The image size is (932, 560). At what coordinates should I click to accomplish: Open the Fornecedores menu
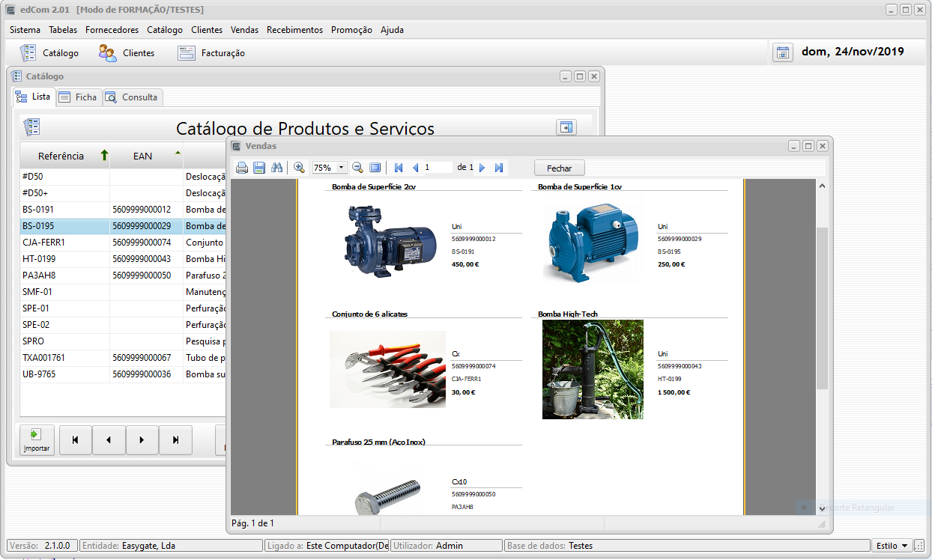coord(112,30)
